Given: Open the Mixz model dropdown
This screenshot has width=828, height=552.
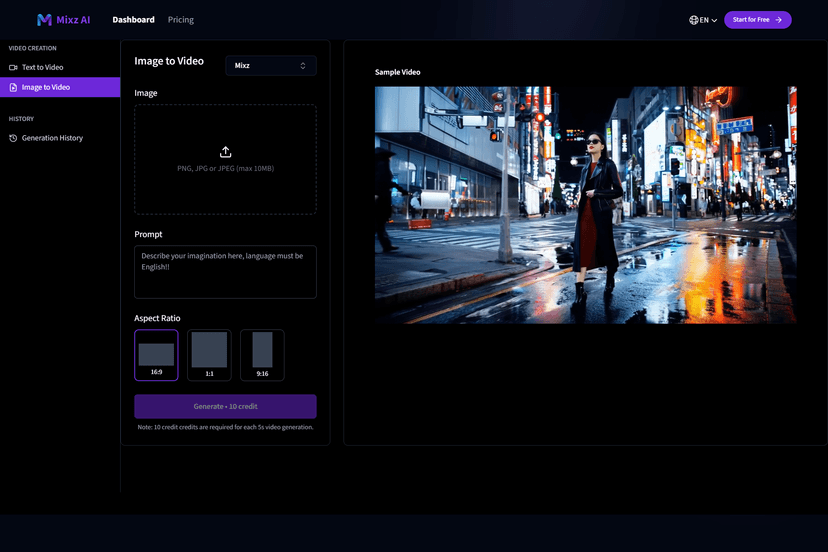Looking at the screenshot, I should point(270,66).
